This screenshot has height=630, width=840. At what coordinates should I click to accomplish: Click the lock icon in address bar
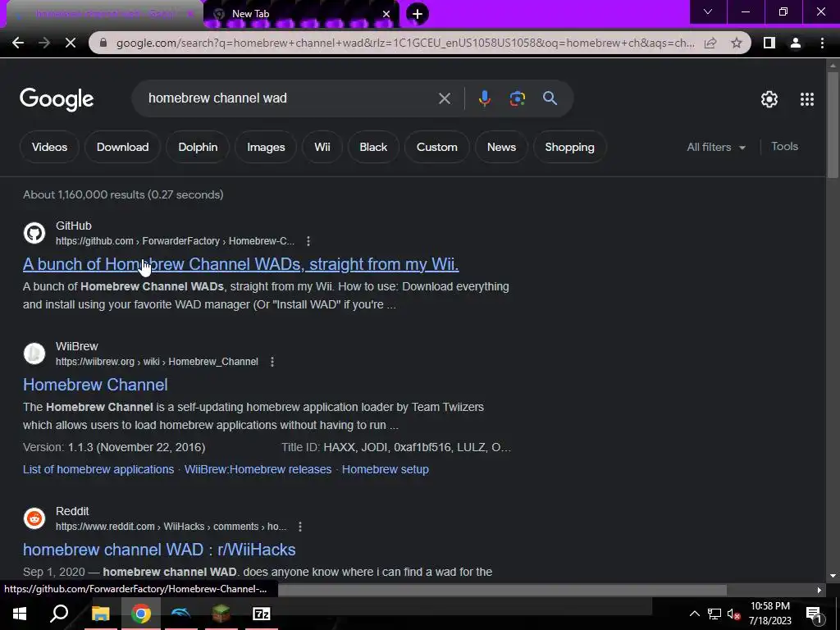click(x=103, y=43)
